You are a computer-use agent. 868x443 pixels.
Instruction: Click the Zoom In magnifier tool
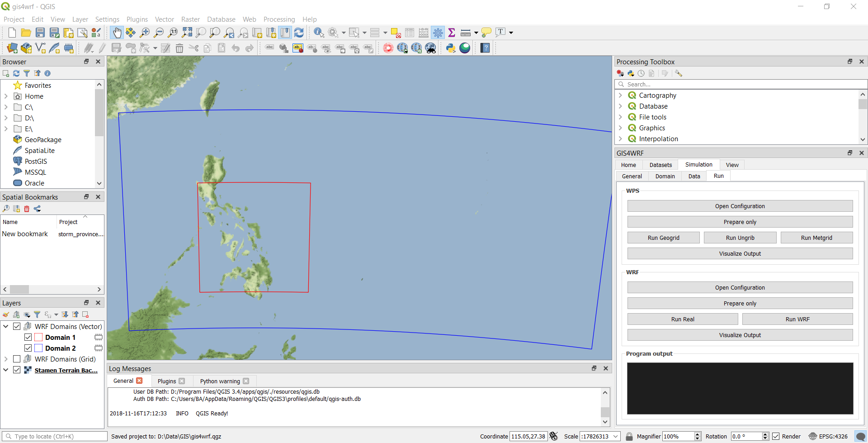tap(145, 33)
